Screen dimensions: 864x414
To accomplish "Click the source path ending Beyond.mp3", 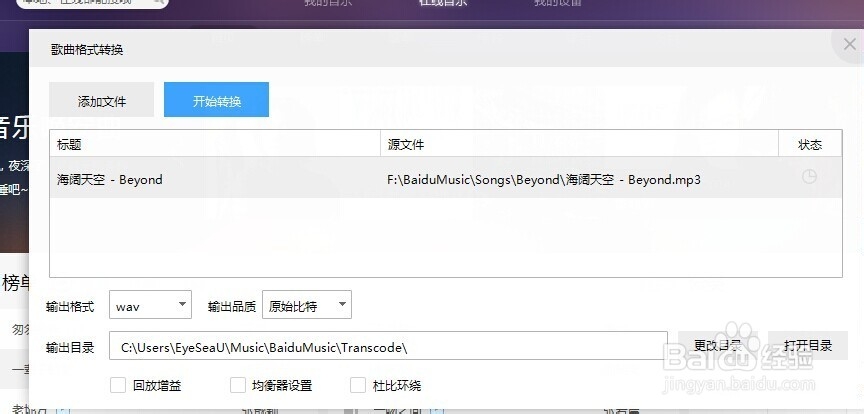I will (544, 180).
